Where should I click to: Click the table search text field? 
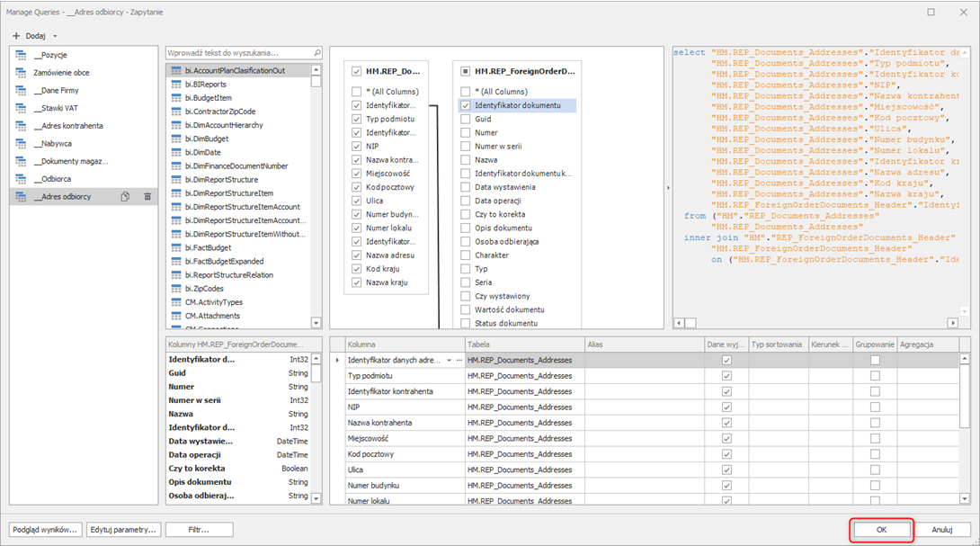click(x=238, y=53)
